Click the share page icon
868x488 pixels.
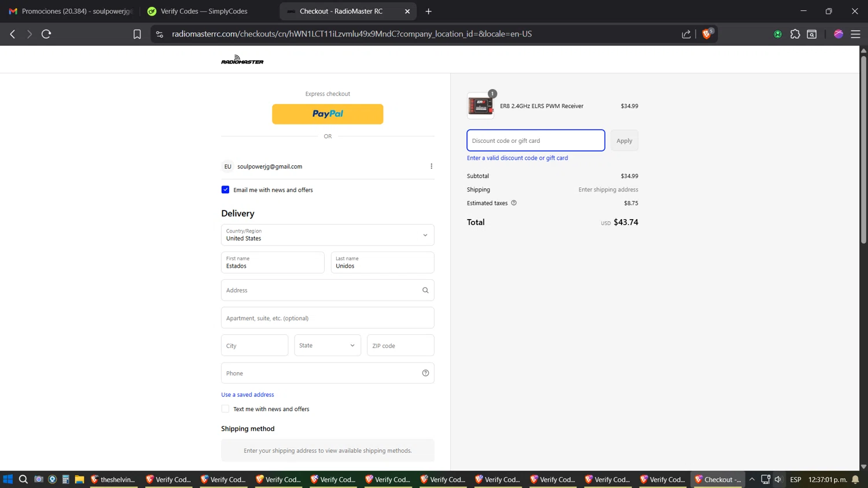tap(686, 34)
